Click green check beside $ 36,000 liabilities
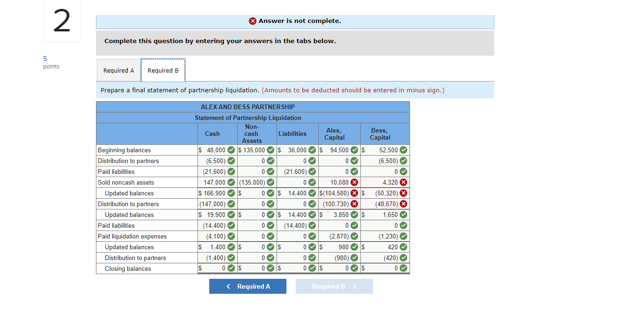The height and width of the screenshot is (313, 644). coord(312,150)
